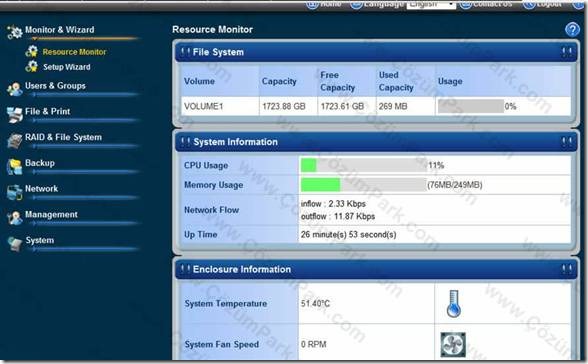
Task: Expand the Users & Groups menu label
Action: 55,86
